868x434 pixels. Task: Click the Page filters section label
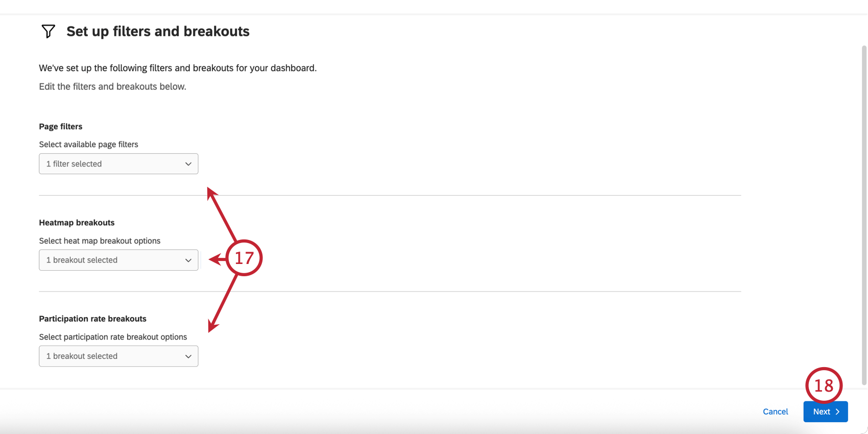(x=60, y=126)
